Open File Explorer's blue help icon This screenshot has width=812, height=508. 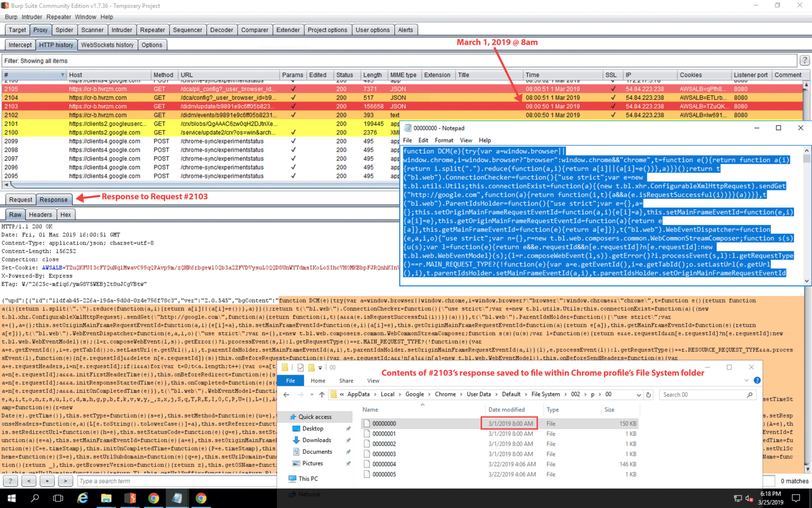[x=757, y=380]
